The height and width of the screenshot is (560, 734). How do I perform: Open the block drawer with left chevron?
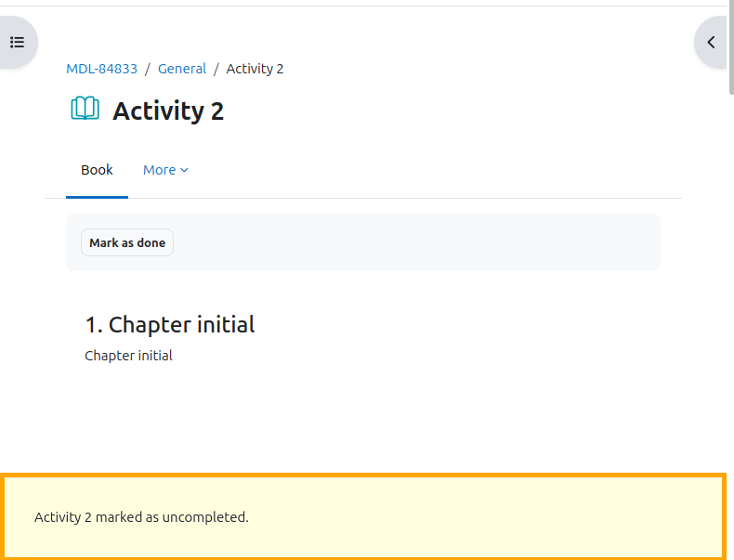[711, 42]
